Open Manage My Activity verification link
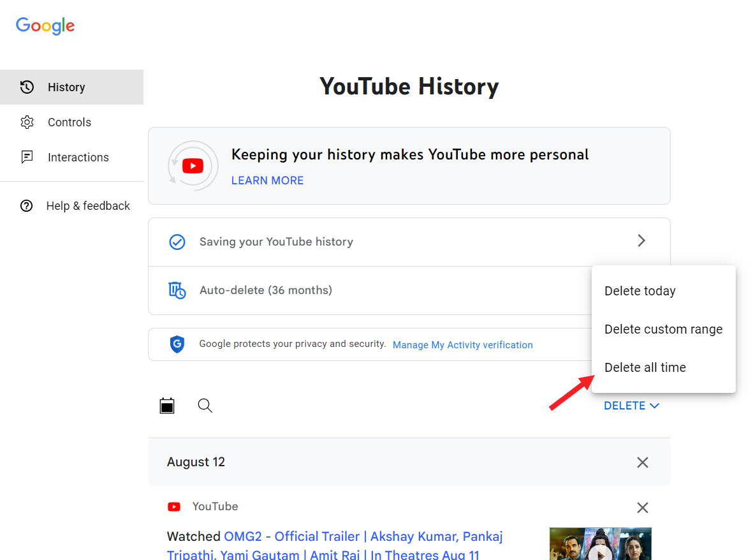This screenshot has width=753, height=560. pos(462,345)
